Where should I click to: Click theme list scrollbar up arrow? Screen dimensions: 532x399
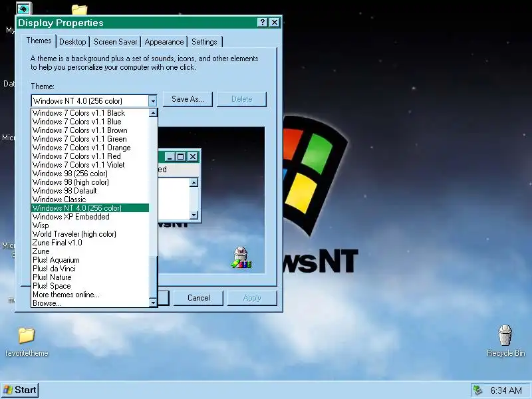(153, 112)
